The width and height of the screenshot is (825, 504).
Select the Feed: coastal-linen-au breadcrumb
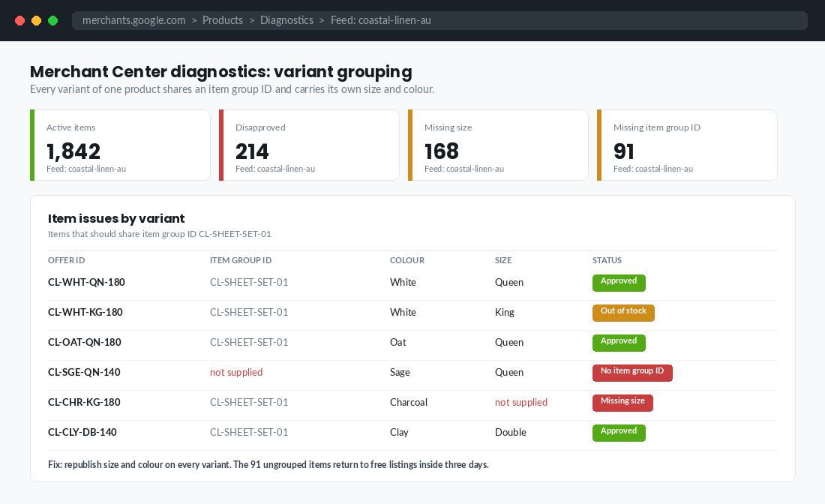tap(381, 20)
